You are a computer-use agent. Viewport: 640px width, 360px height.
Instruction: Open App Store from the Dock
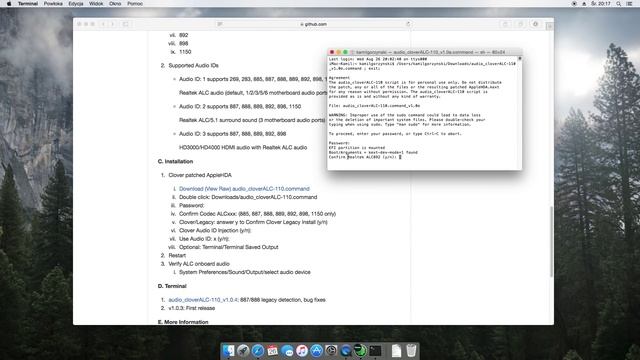coord(316,351)
